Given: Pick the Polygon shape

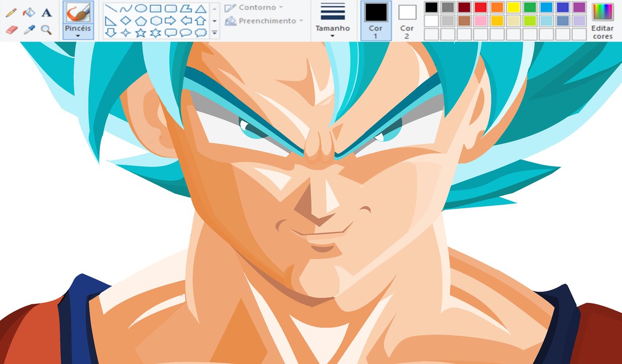Looking at the screenshot, I should tap(186, 9).
